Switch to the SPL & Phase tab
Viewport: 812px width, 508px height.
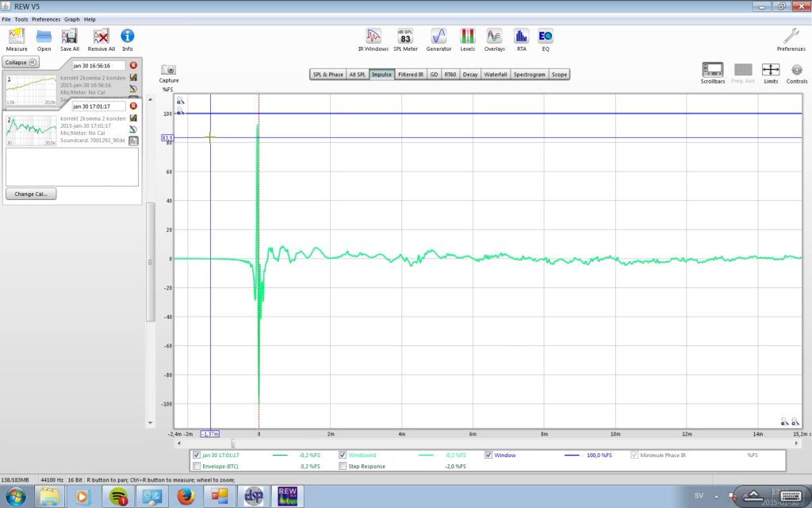(x=327, y=75)
